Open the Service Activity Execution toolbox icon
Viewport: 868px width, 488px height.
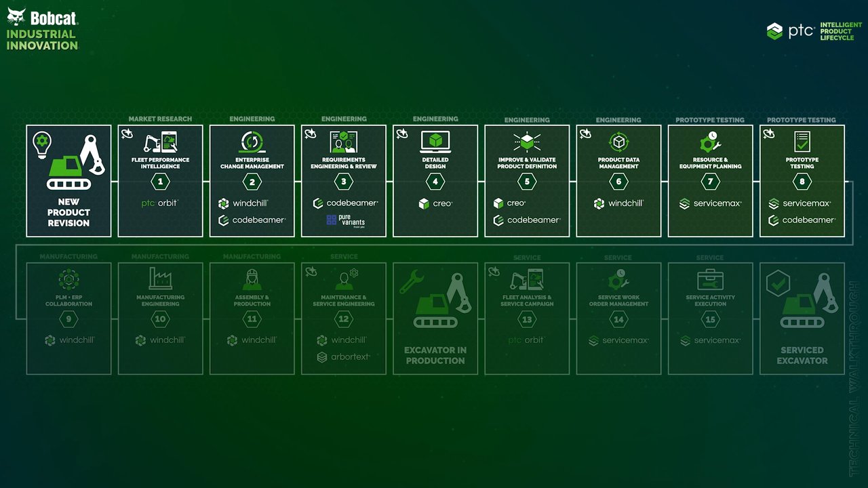coord(710,279)
